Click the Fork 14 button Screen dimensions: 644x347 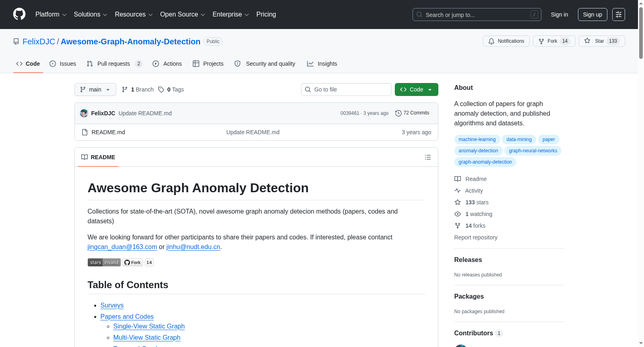554,41
